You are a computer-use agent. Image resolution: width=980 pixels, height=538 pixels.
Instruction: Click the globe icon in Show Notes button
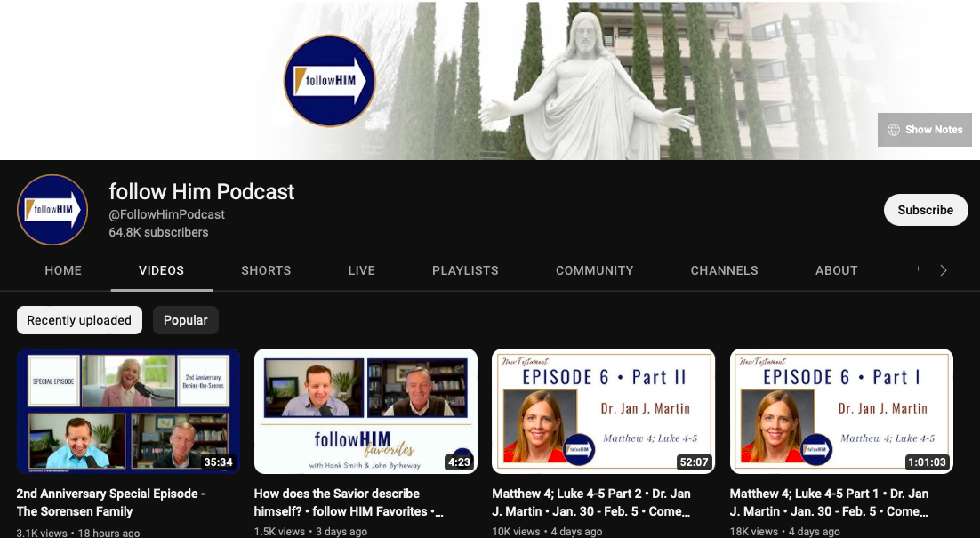pyautogui.click(x=894, y=129)
